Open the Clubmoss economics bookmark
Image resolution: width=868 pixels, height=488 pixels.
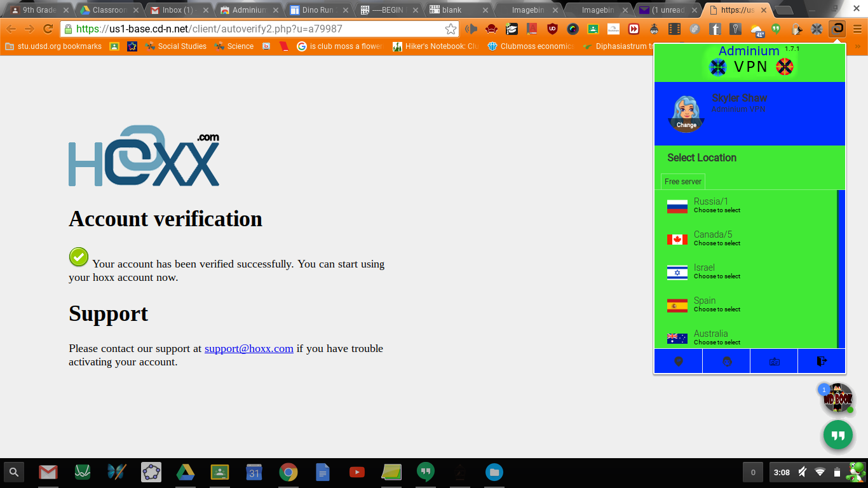click(531, 46)
